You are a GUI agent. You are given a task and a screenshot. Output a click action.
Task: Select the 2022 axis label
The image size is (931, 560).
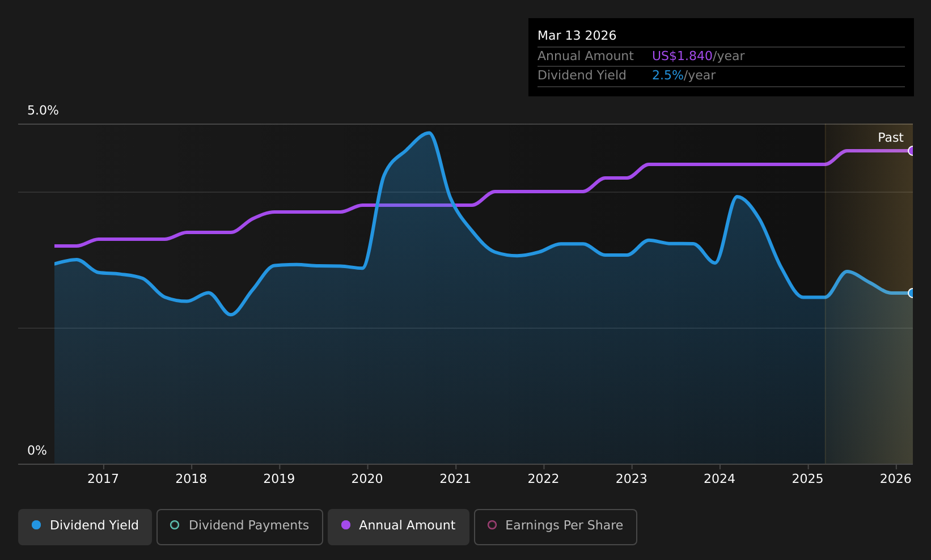pyautogui.click(x=543, y=479)
